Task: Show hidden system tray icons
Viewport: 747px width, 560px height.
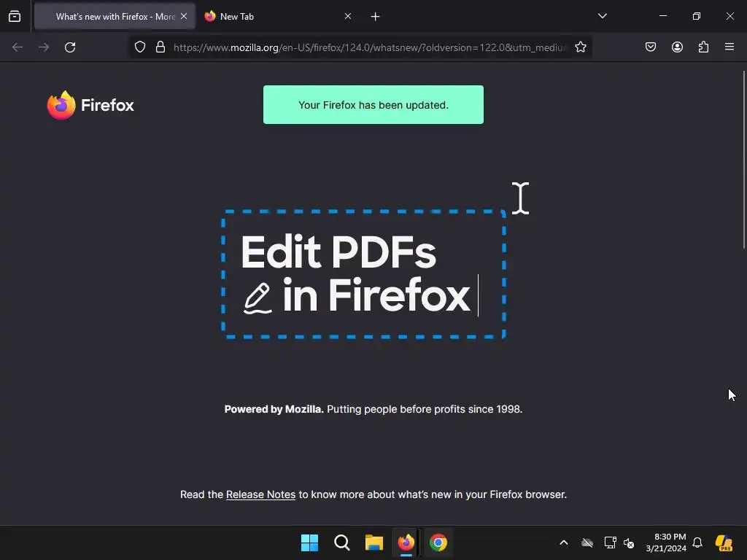Action: [564, 542]
